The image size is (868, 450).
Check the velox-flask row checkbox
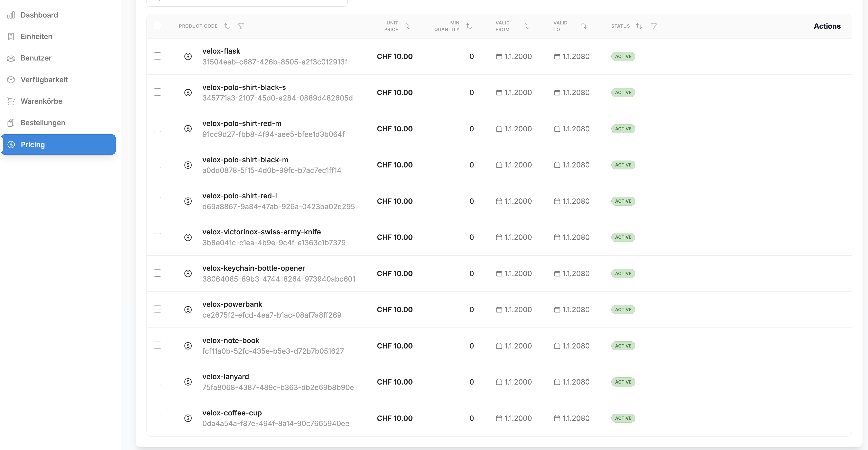click(x=157, y=56)
